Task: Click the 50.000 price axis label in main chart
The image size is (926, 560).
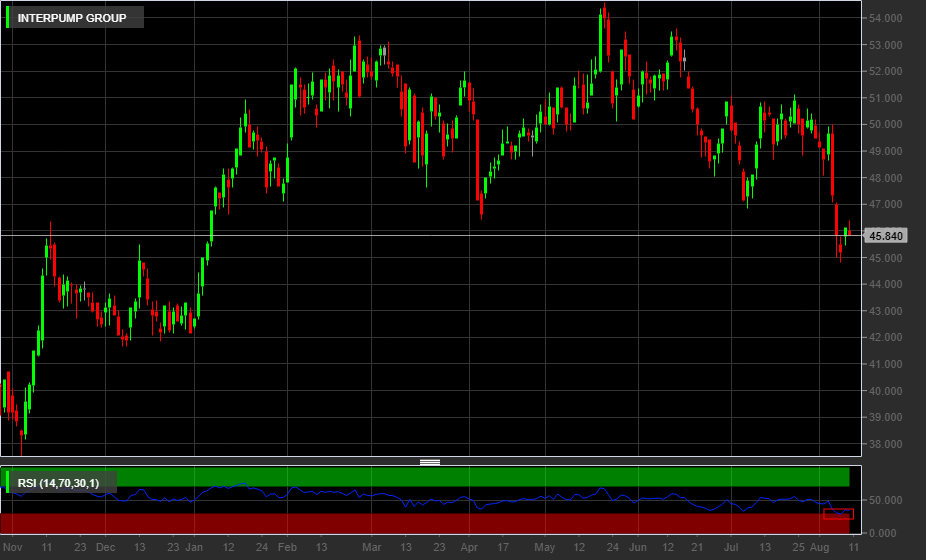Action: [x=885, y=125]
